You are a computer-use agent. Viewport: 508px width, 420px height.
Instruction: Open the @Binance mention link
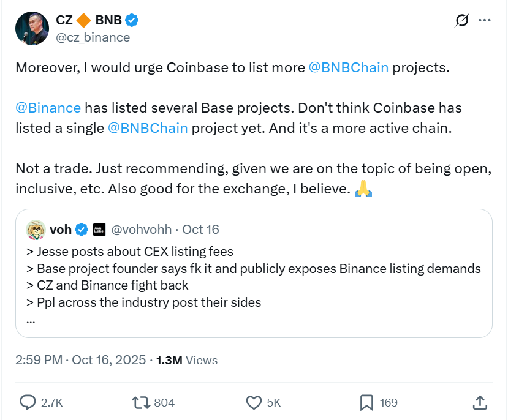pos(48,108)
